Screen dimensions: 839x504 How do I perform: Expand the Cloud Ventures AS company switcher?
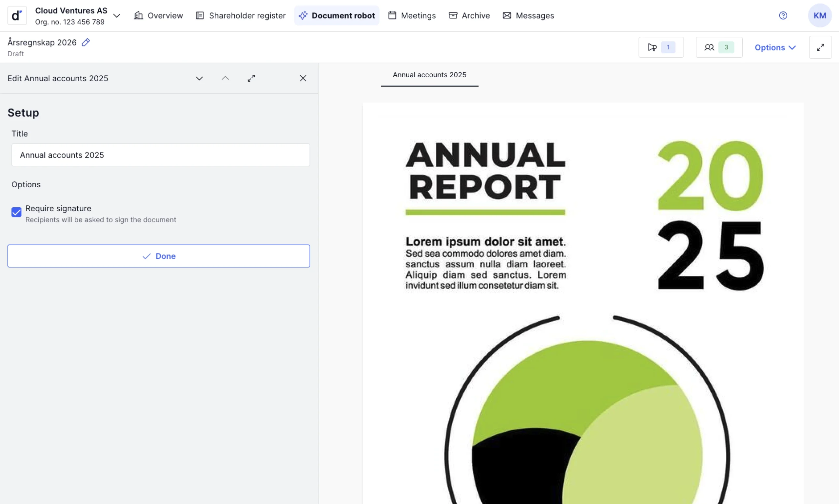[x=117, y=16]
